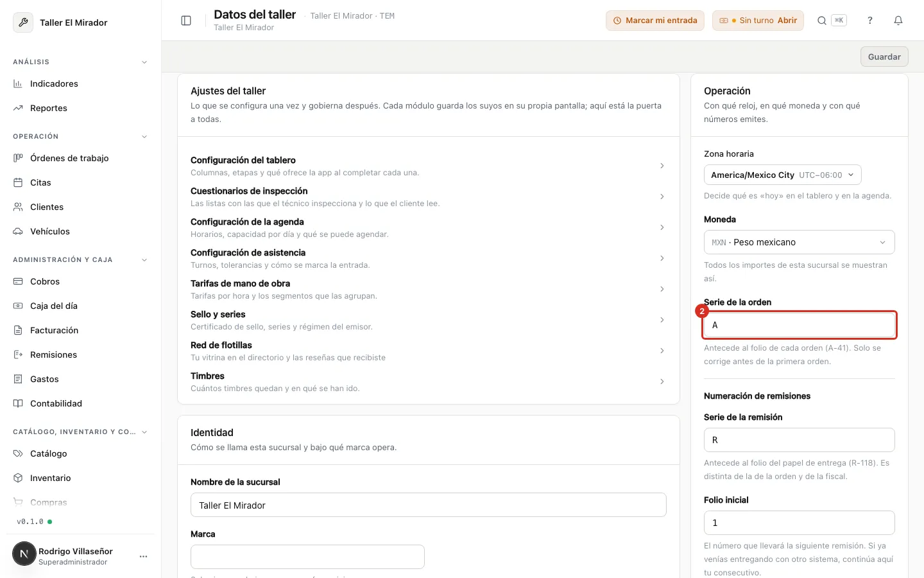Open Cuestionarios de inspección chevron

(x=662, y=197)
